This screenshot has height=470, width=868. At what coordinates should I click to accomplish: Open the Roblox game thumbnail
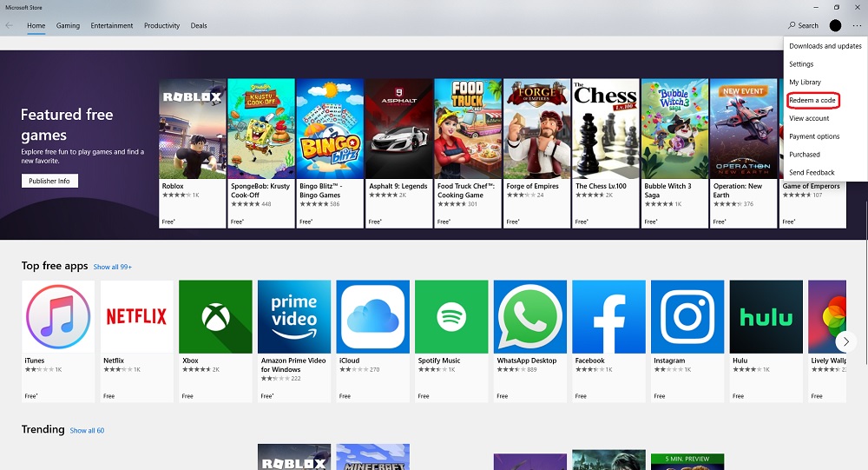192,129
